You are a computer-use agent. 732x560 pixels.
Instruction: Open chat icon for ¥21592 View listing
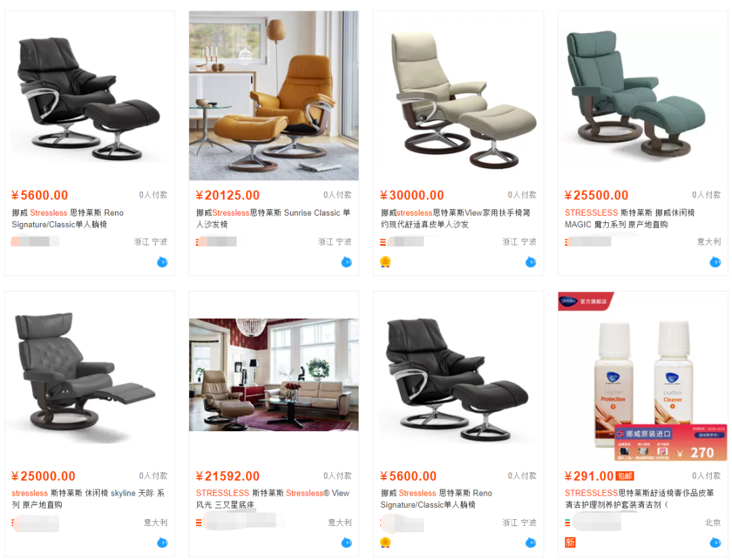346,543
